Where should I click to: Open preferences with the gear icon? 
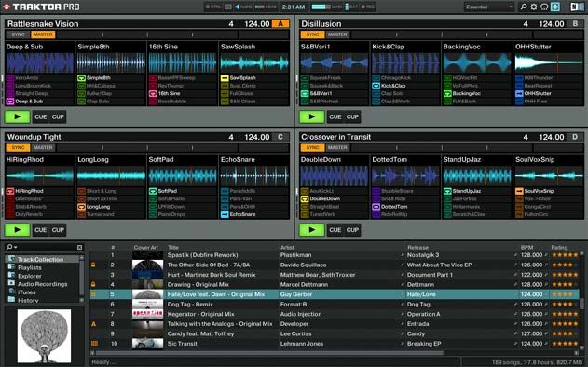(534, 7)
